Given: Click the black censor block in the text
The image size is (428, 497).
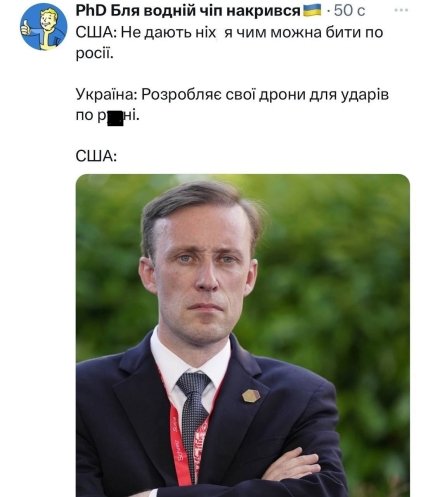Looking at the screenshot, I should click(115, 119).
